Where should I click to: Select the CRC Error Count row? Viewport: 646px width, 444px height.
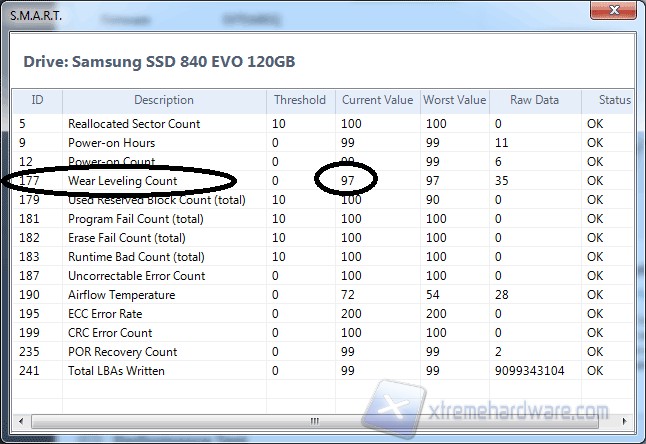(x=110, y=333)
